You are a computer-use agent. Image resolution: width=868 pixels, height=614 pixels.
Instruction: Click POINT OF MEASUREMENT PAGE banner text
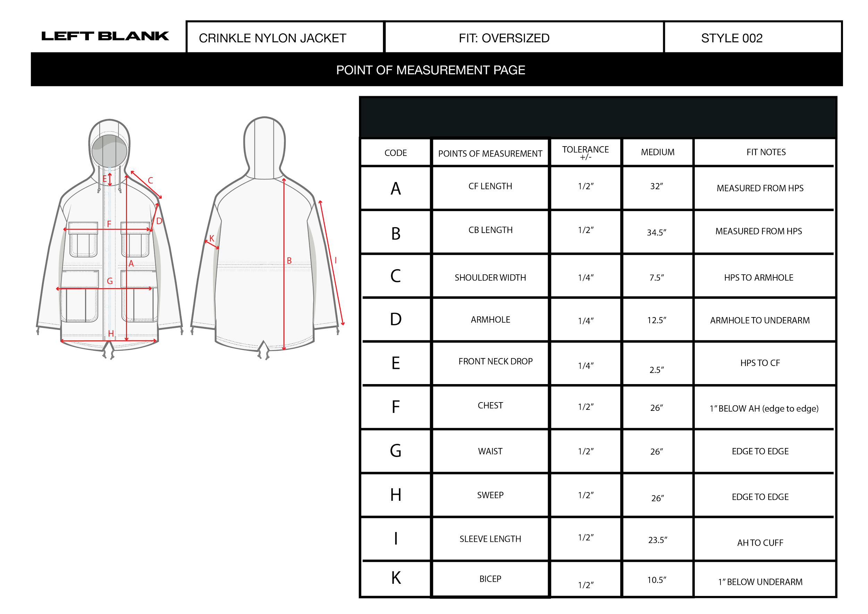pos(431,70)
